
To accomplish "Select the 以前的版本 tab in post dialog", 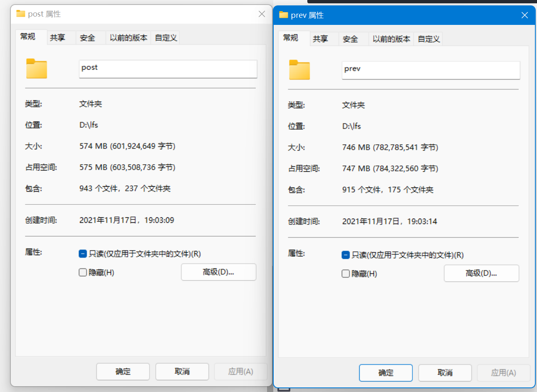I will pos(128,37).
